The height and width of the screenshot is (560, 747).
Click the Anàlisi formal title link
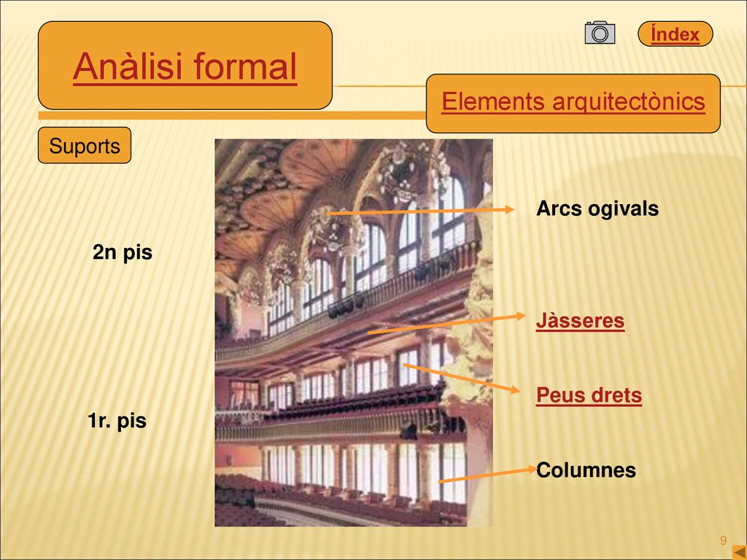click(x=185, y=66)
